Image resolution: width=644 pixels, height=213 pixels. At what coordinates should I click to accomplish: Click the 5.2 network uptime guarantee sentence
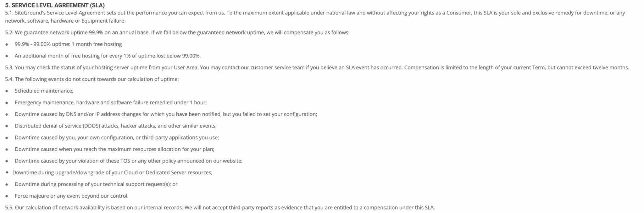pos(177,32)
